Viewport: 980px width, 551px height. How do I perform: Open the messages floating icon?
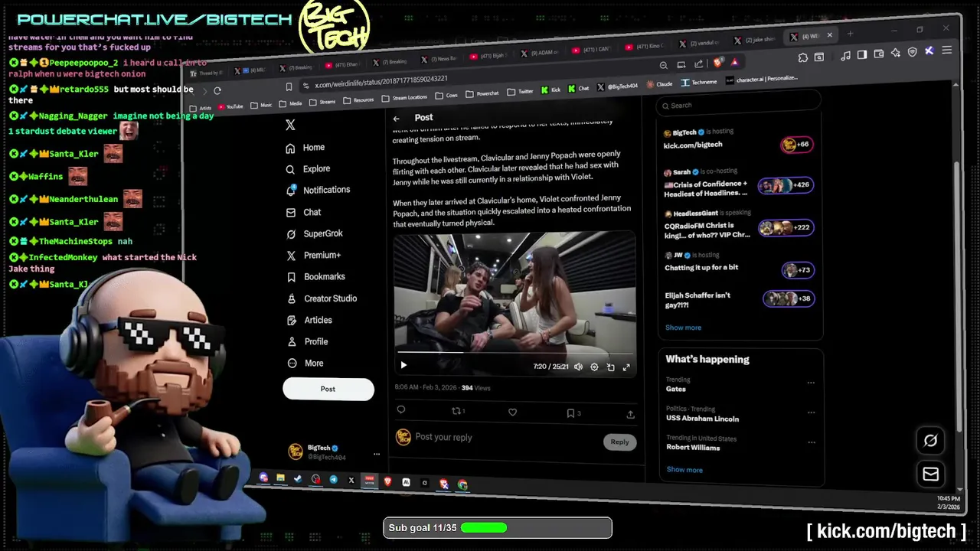tap(930, 474)
